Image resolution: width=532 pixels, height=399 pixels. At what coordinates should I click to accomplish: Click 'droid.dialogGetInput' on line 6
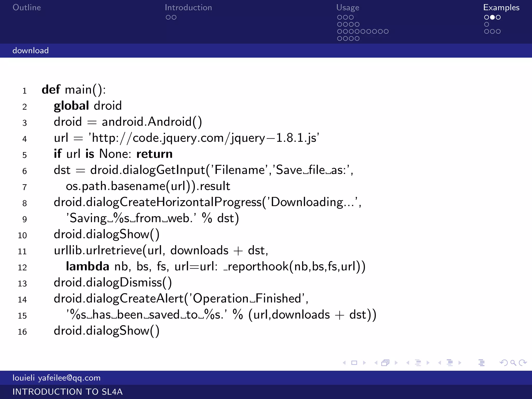(x=130, y=170)
